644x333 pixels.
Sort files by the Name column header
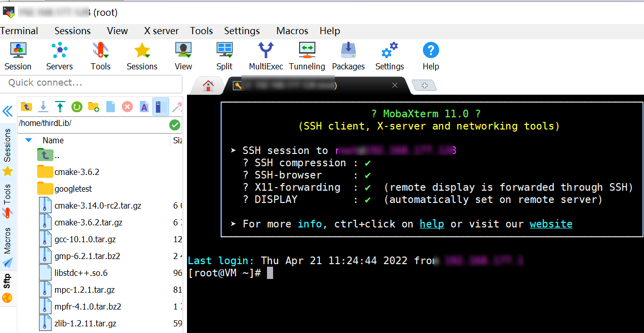(x=53, y=140)
